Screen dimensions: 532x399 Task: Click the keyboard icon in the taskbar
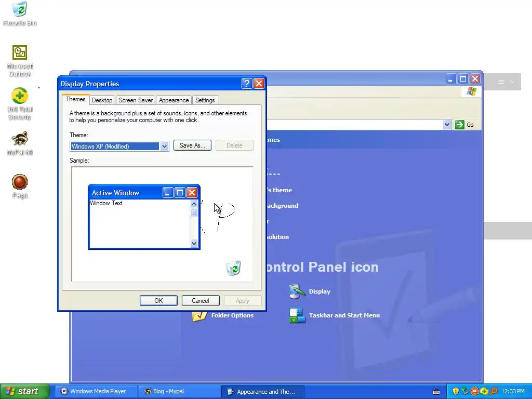coord(436,392)
